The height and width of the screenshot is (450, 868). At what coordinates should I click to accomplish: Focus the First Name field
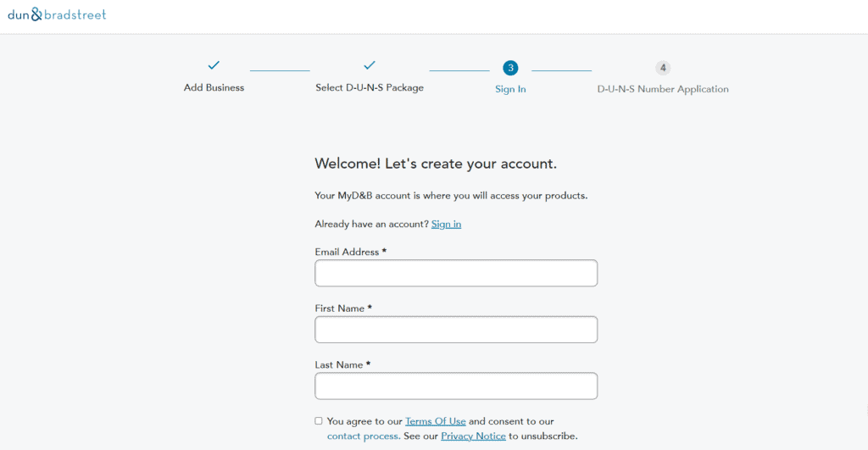[456, 330]
